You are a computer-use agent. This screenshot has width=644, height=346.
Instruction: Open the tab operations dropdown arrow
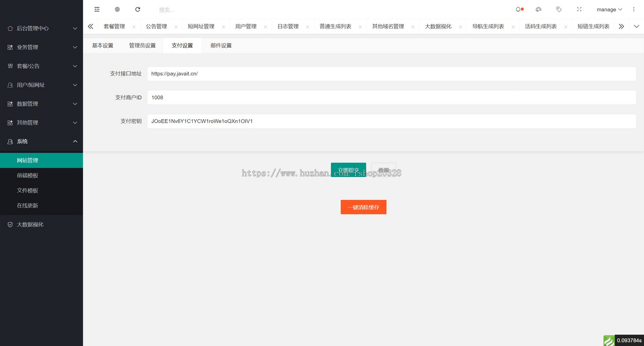(636, 26)
